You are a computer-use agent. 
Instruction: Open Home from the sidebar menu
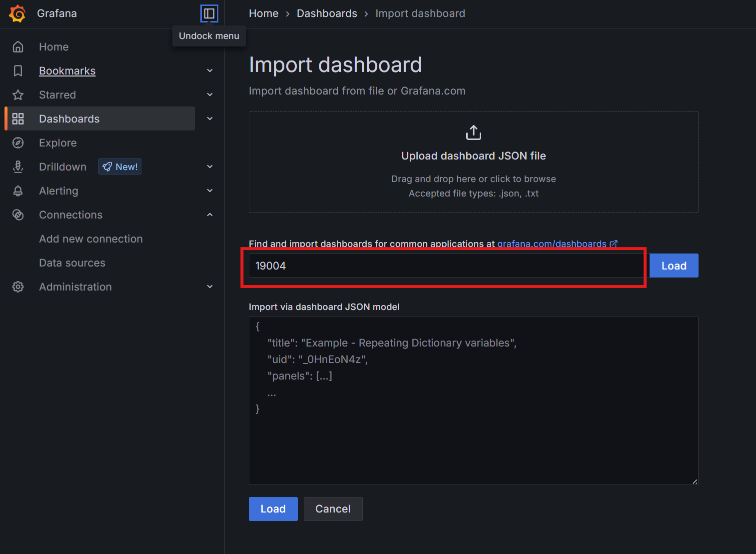[x=54, y=47]
